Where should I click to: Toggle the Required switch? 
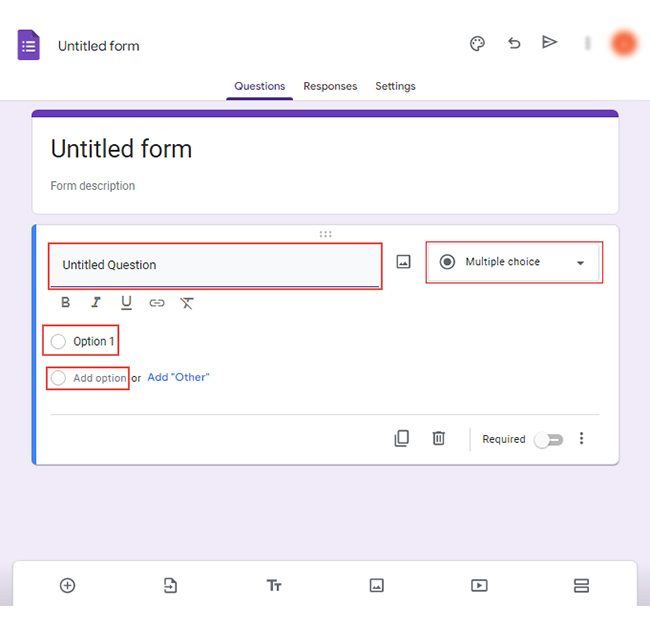[x=548, y=439]
